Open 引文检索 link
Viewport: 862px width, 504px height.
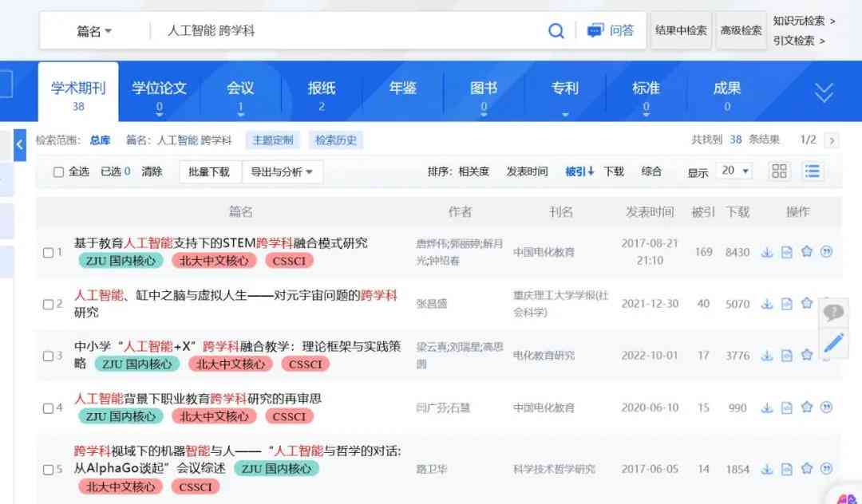[x=799, y=41]
